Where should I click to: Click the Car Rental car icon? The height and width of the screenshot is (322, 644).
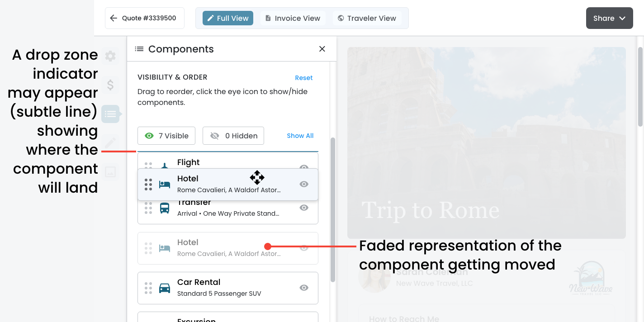coord(165,288)
